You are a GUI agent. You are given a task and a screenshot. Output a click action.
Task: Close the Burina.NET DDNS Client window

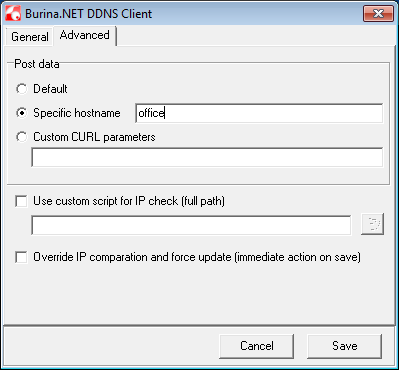378,14
